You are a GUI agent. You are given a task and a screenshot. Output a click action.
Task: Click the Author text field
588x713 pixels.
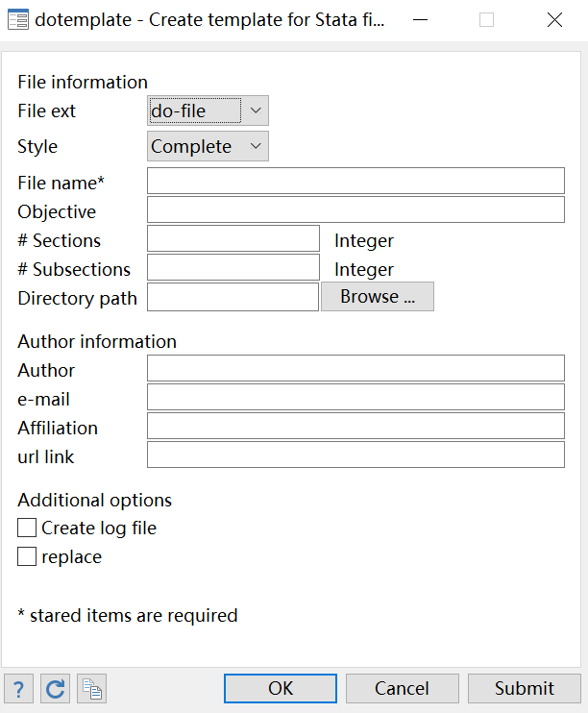point(355,368)
